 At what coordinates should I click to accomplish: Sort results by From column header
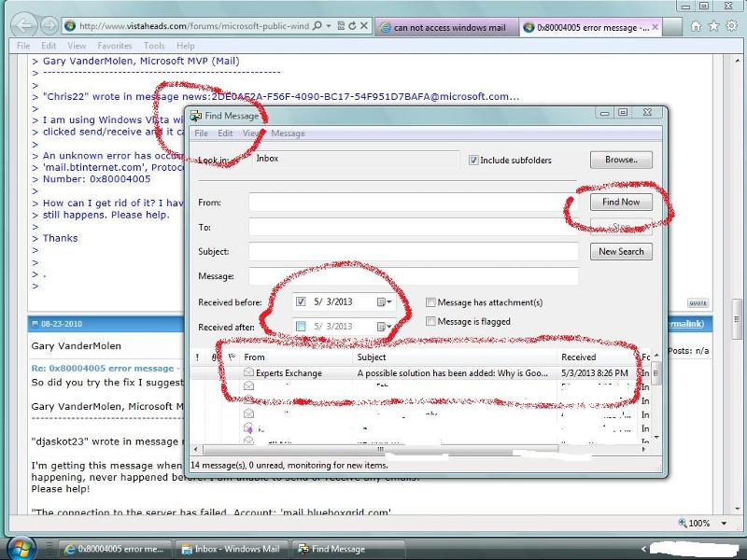(x=297, y=357)
